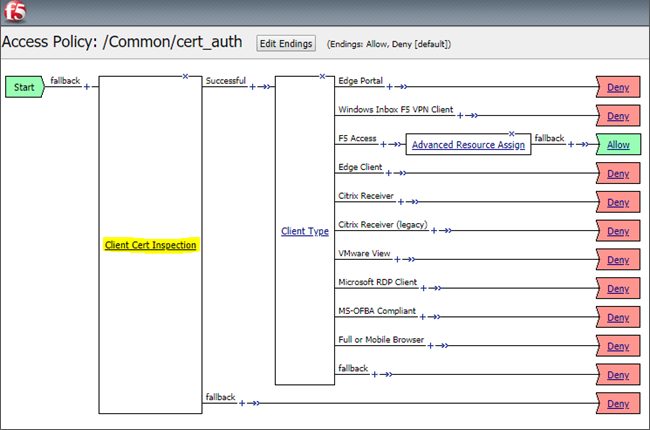Change Deny ending for Full or Mobile Browser
Image resolution: width=650 pixels, height=430 pixels.
(618, 346)
